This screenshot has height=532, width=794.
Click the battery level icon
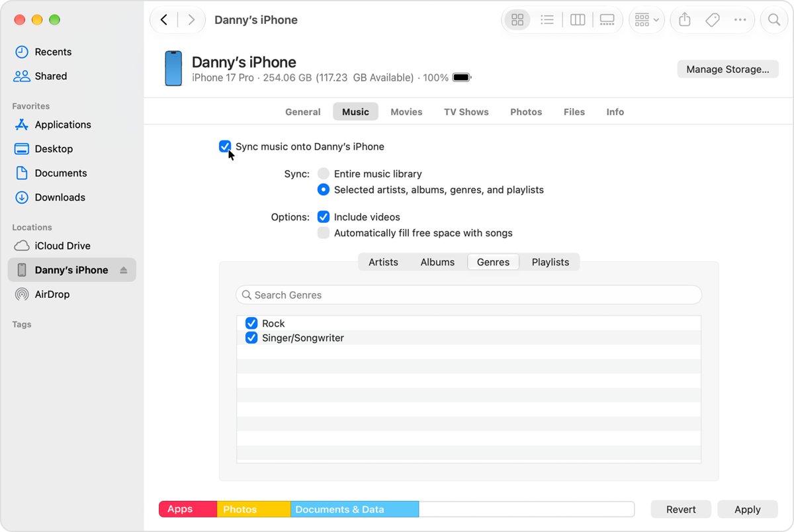pyautogui.click(x=462, y=77)
